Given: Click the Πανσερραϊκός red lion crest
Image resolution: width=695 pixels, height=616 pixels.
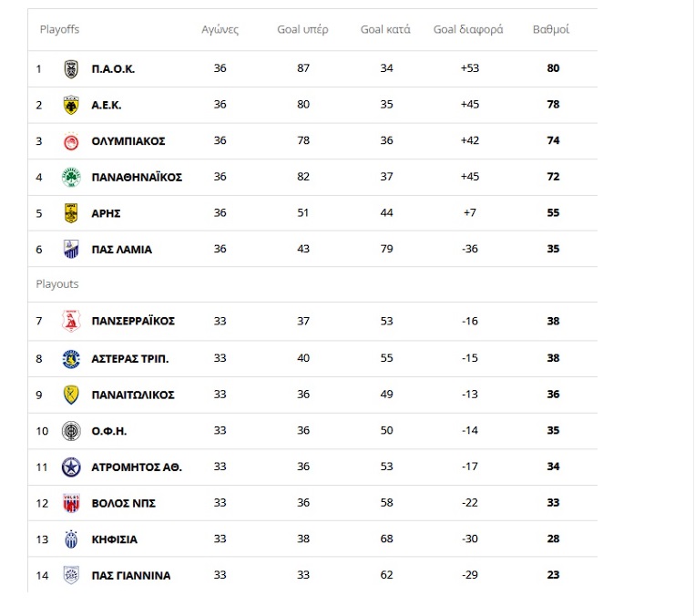Looking at the screenshot, I should (71, 321).
